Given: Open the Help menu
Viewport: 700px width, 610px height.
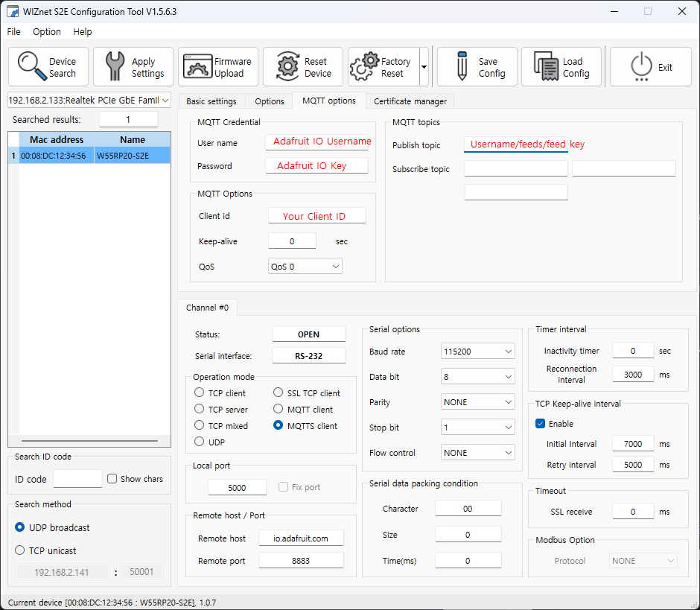Looking at the screenshot, I should tap(83, 32).
